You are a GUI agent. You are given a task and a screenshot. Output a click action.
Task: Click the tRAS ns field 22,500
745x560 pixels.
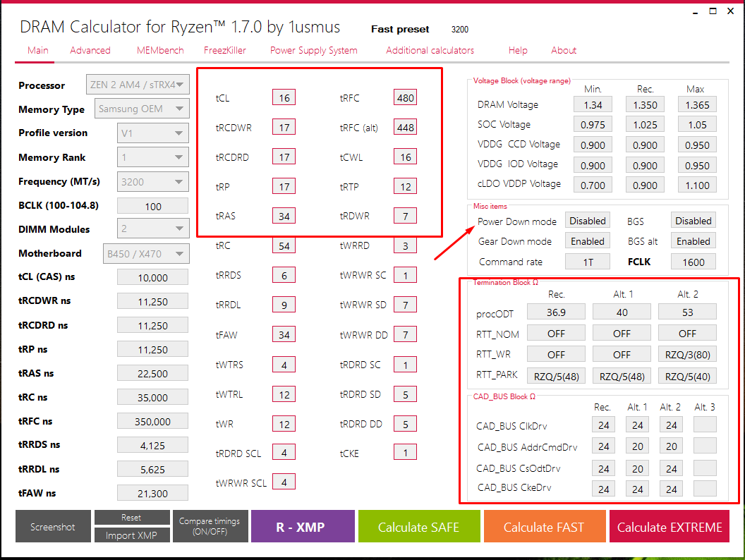[x=152, y=373]
